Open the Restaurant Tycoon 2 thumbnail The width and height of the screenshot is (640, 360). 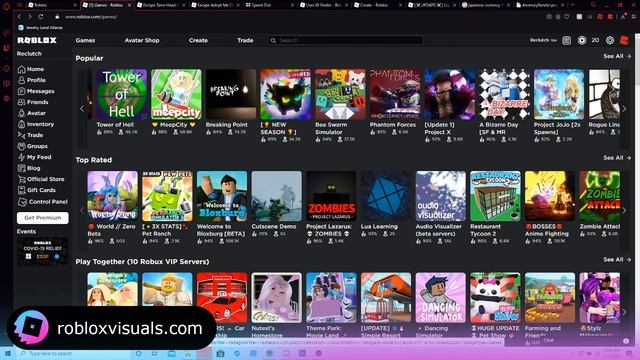pyautogui.click(x=496, y=196)
